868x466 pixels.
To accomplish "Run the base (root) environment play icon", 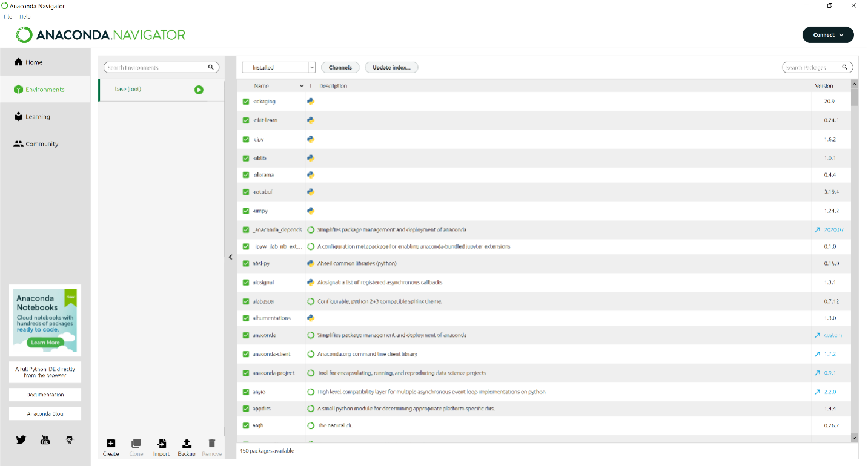I will point(199,90).
